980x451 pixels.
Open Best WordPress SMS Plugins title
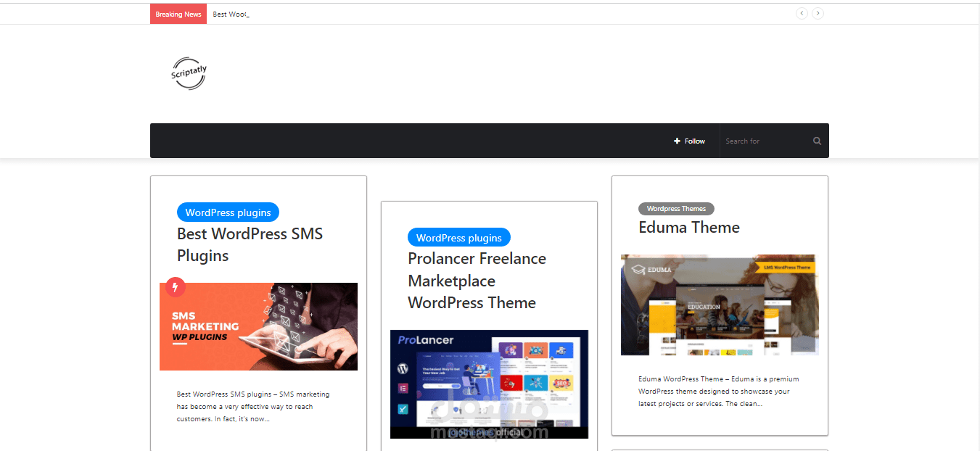(x=250, y=244)
